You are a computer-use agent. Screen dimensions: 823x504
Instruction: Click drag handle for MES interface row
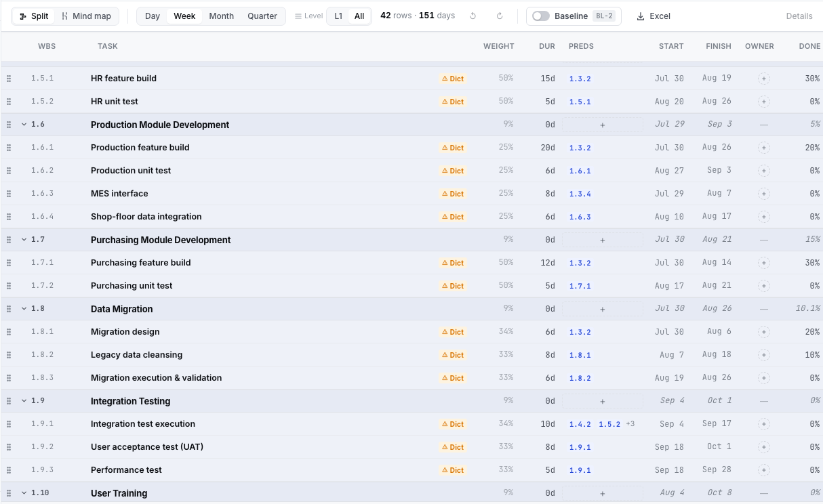9,194
